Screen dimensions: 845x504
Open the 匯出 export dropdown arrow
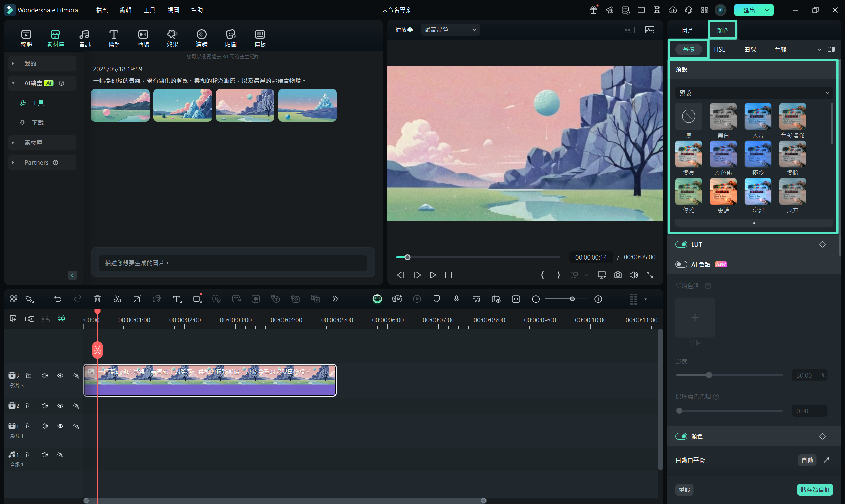767,10
